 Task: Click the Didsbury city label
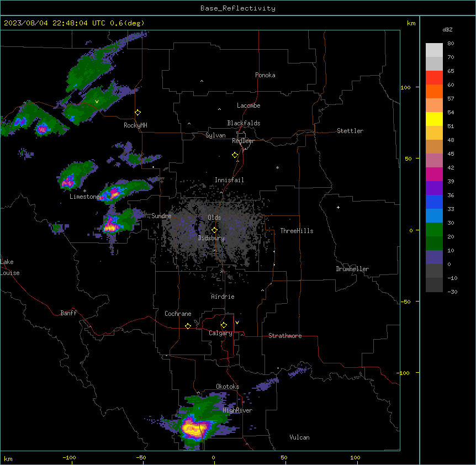(211, 238)
